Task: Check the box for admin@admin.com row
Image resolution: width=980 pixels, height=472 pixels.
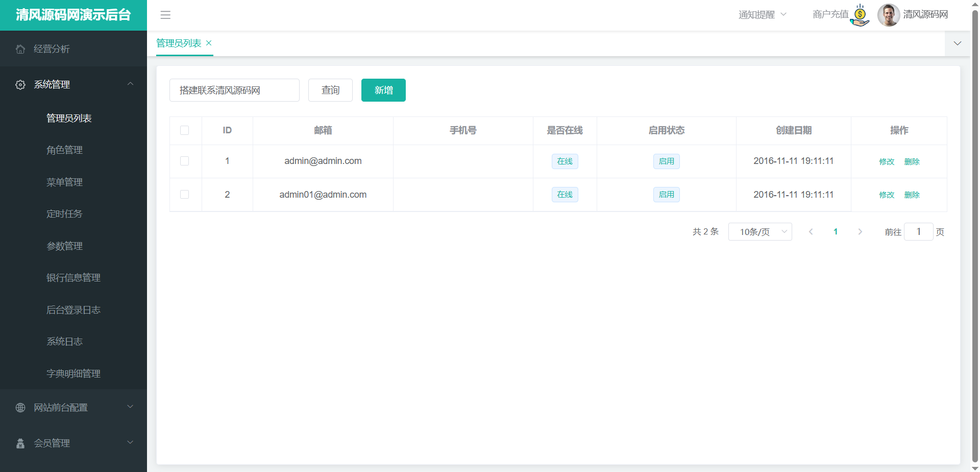Action: click(x=185, y=161)
